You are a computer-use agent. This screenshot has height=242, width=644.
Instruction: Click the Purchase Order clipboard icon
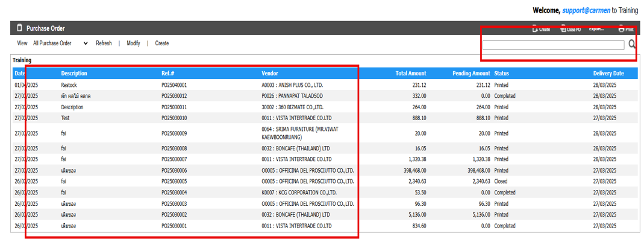(x=19, y=28)
